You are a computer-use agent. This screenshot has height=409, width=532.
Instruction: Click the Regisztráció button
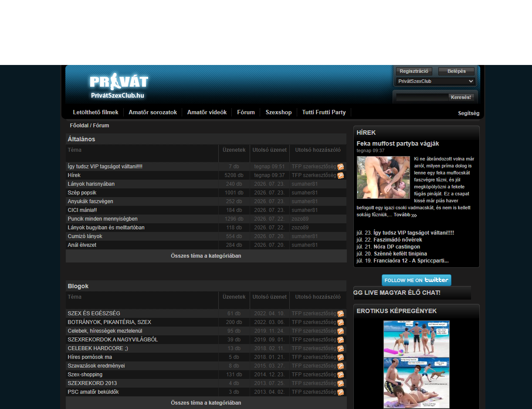pyautogui.click(x=414, y=72)
